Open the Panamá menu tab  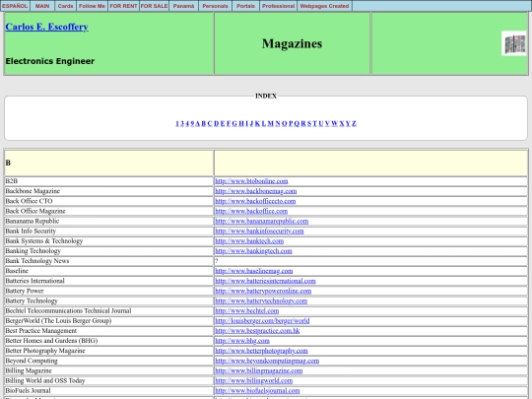pos(183,6)
